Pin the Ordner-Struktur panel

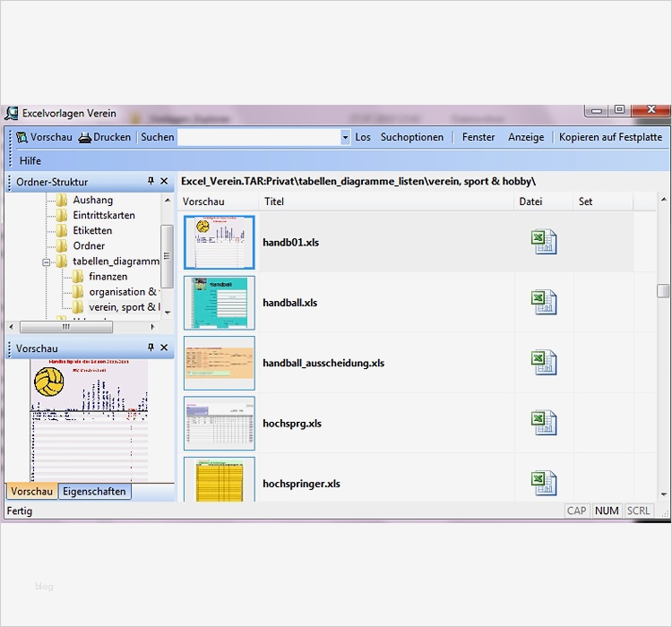point(151,181)
